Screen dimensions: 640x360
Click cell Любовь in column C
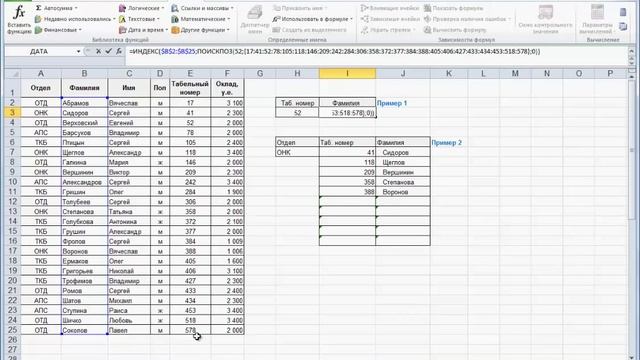[x=129, y=320]
